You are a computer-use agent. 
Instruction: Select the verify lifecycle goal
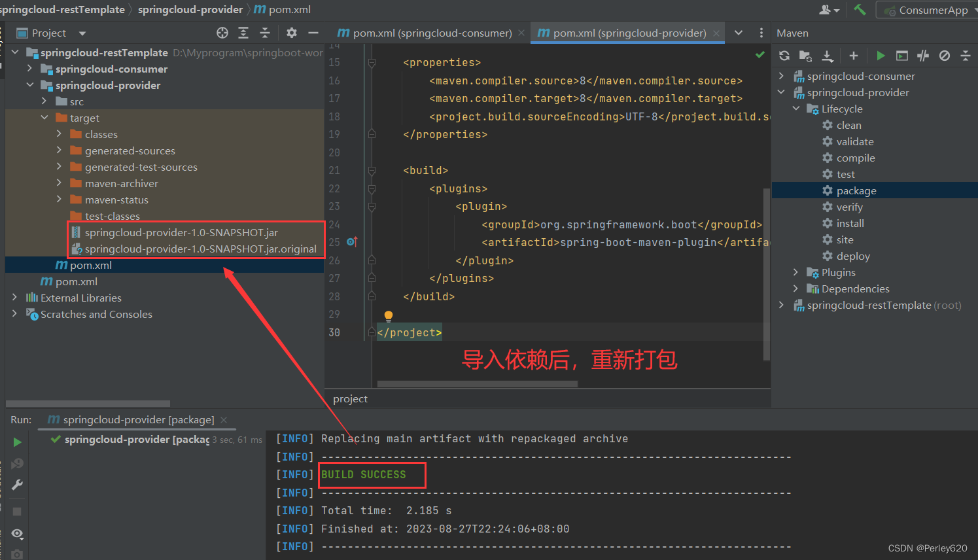tap(850, 207)
